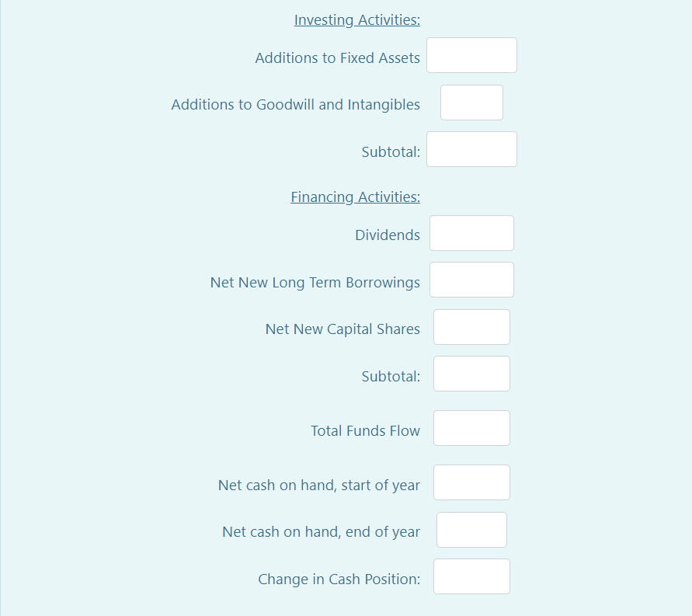This screenshot has width=692, height=616.
Task: Click the Net New Capital Shares label
Action: click(343, 329)
